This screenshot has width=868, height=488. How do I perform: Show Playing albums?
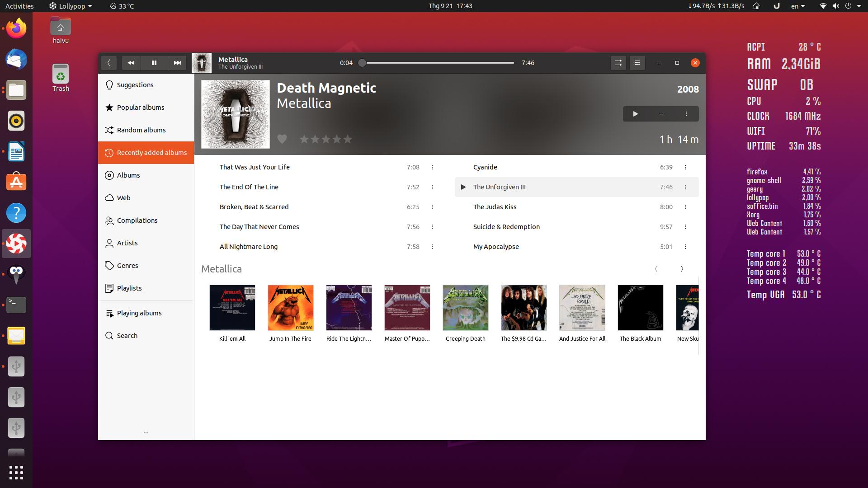[146, 313]
